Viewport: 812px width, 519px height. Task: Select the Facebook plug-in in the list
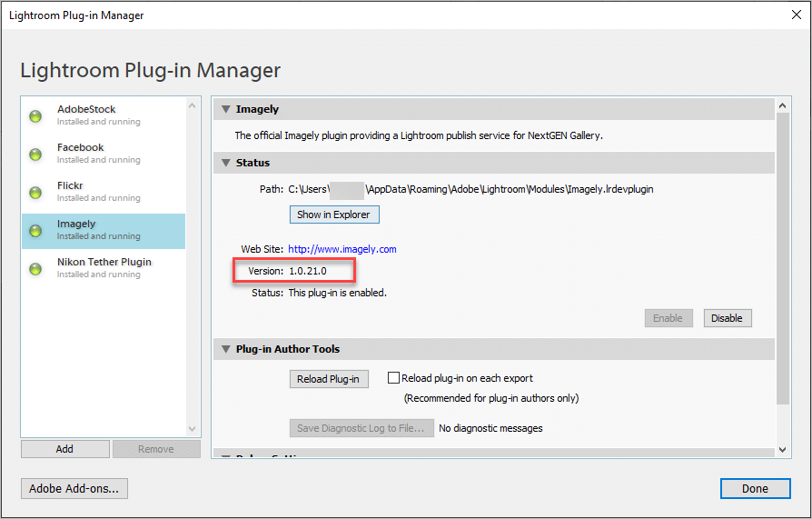coord(104,154)
